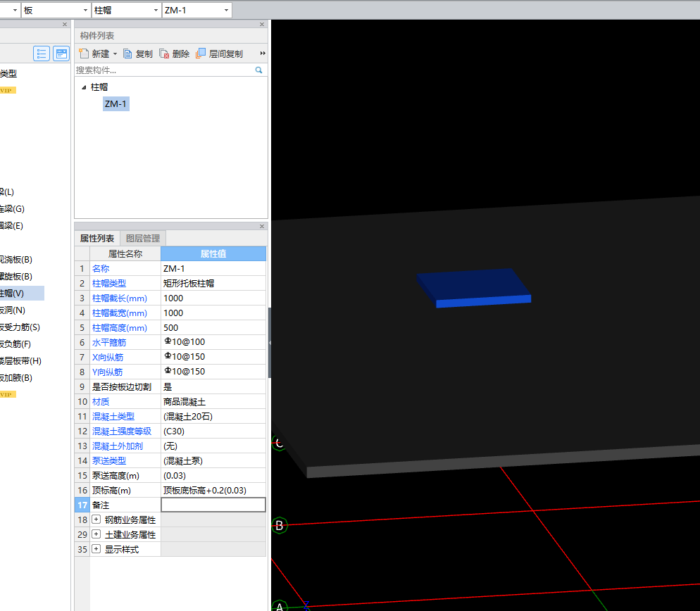This screenshot has height=611, width=700.
Task: Click 水平箍筋 value 10@100
Action: point(213,342)
